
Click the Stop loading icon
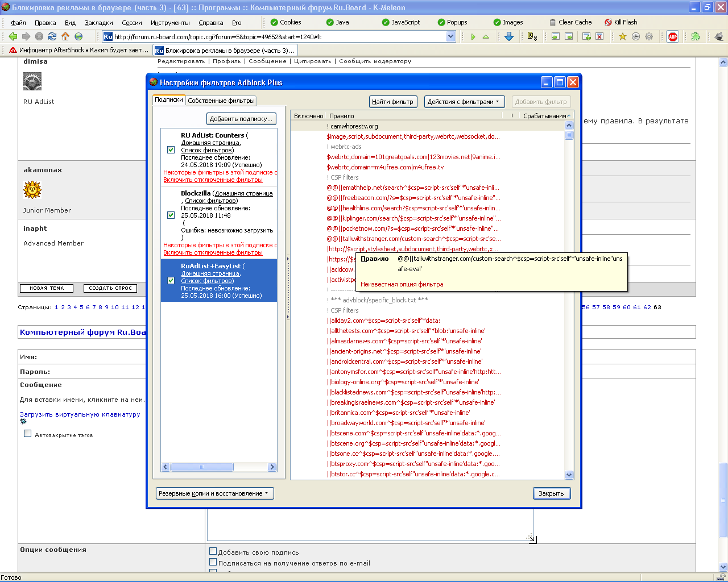click(x=39, y=36)
